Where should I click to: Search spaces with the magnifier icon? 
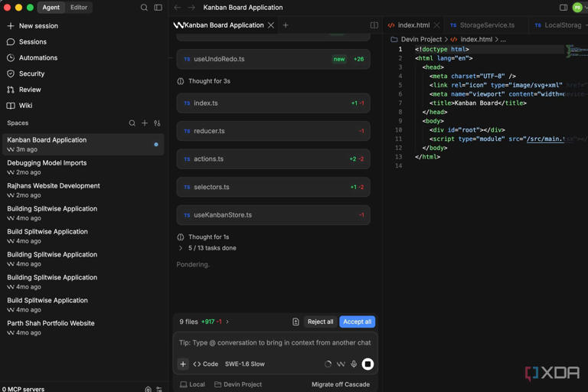coord(132,123)
